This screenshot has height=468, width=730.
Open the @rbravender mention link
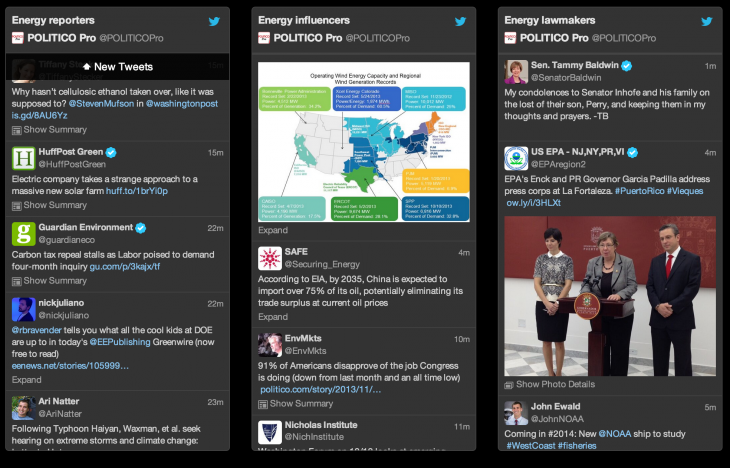[x=36, y=330]
